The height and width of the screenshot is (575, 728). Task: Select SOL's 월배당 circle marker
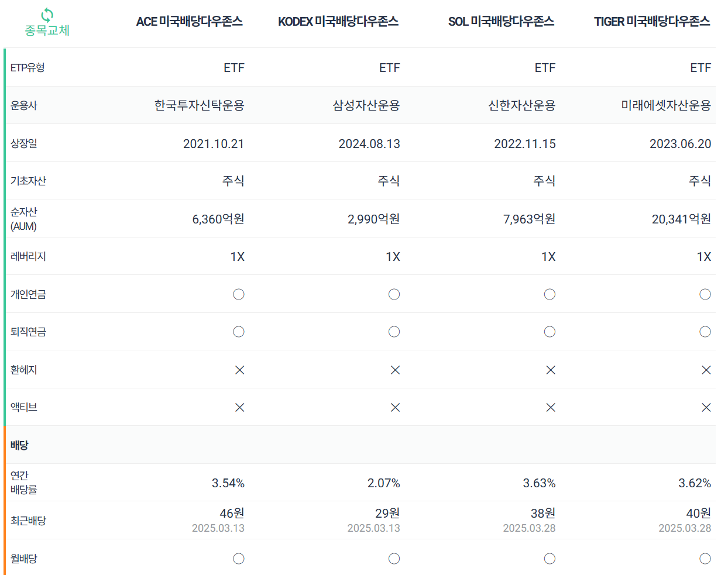click(x=550, y=559)
